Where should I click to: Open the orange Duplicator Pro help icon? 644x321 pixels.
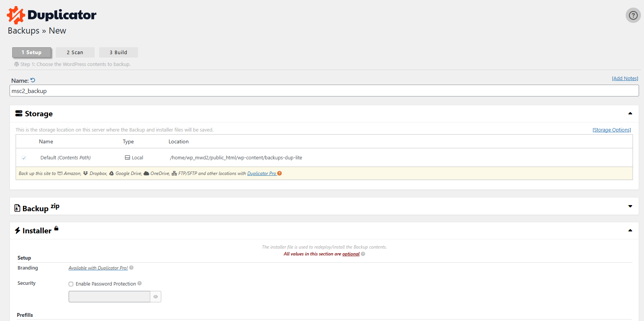(x=279, y=173)
